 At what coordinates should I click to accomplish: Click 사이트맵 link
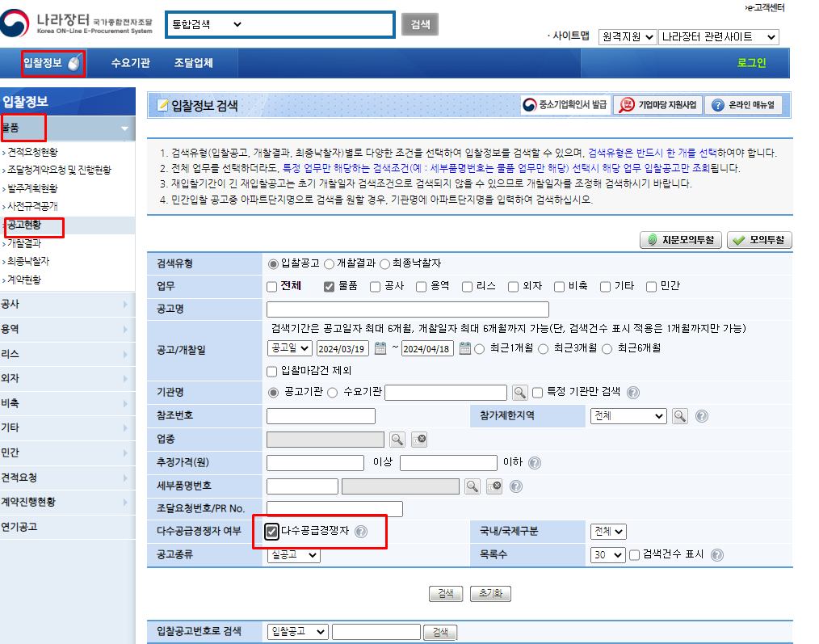coord(570,36)
